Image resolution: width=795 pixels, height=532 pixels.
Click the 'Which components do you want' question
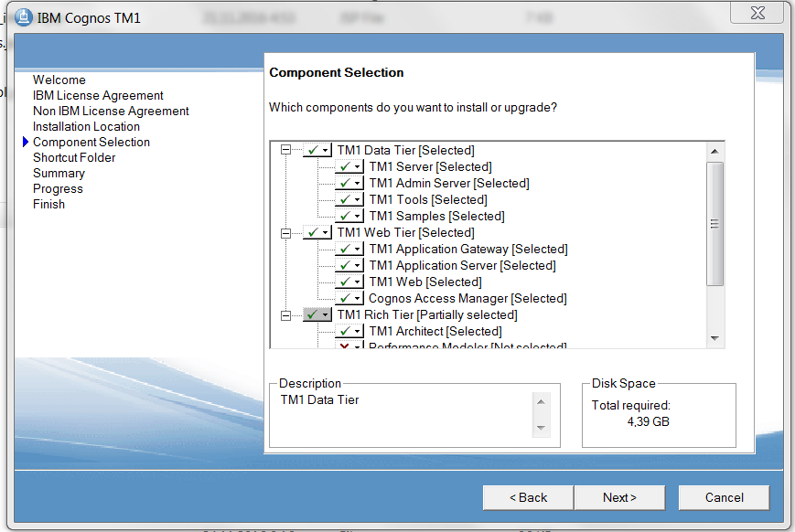click(414, 108)
